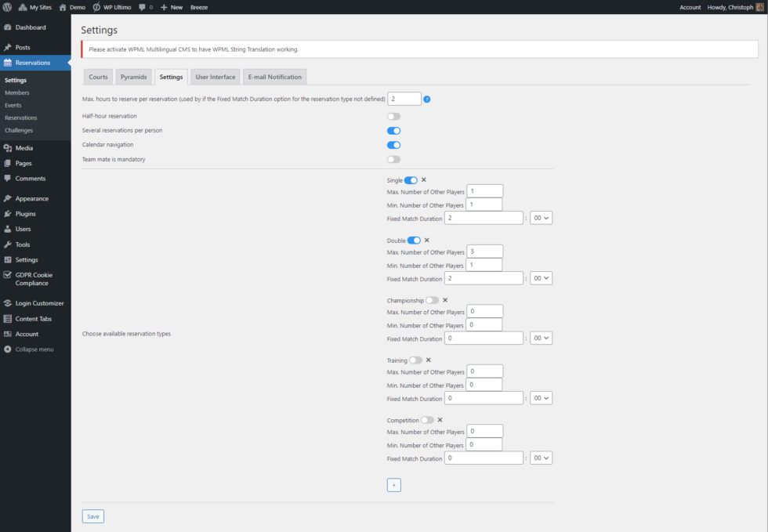The height and width of the screenshot is (532, 768).
Task: Click the user avatar in top bar
Action: [x=759, y=6]
